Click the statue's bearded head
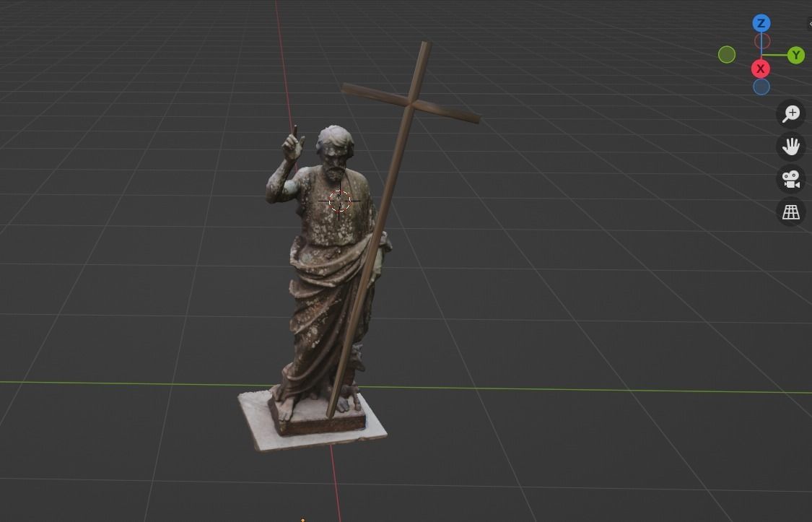Image resolution: width=812 pixels, height=522 pixels. click(336, 149)
